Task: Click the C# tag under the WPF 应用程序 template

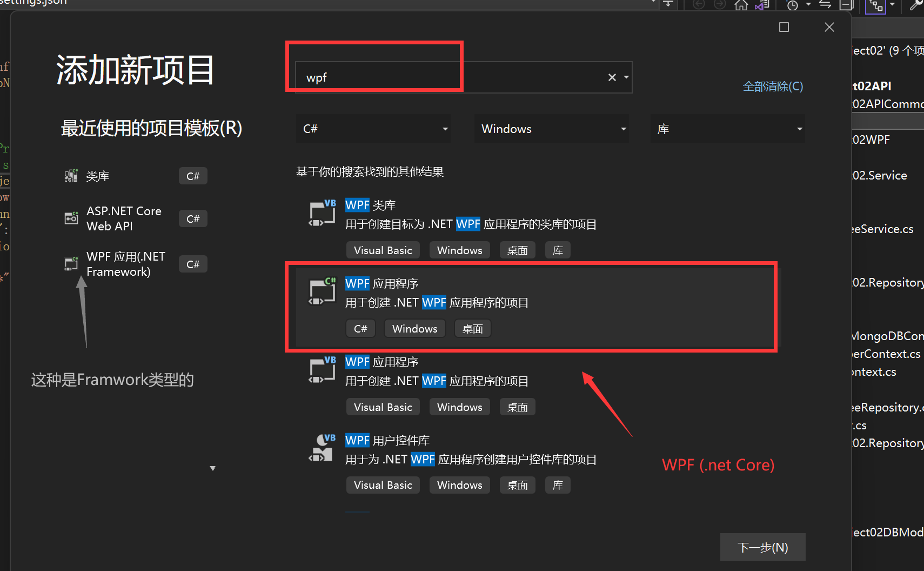Action: 360,329
